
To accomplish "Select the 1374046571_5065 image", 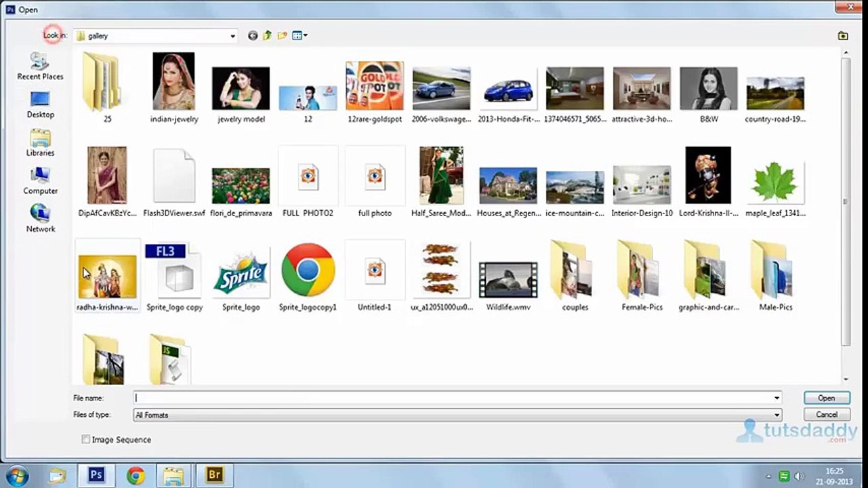I will 575,88.
